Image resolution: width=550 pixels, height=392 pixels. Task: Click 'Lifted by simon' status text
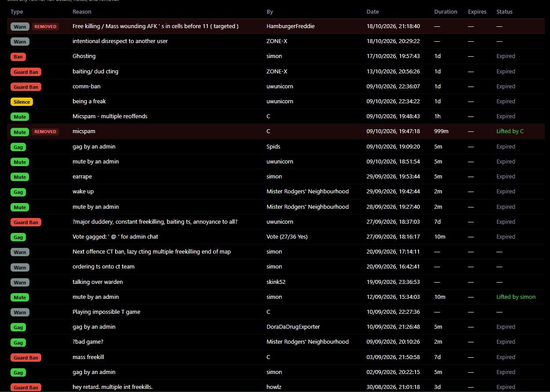[516, 297]
